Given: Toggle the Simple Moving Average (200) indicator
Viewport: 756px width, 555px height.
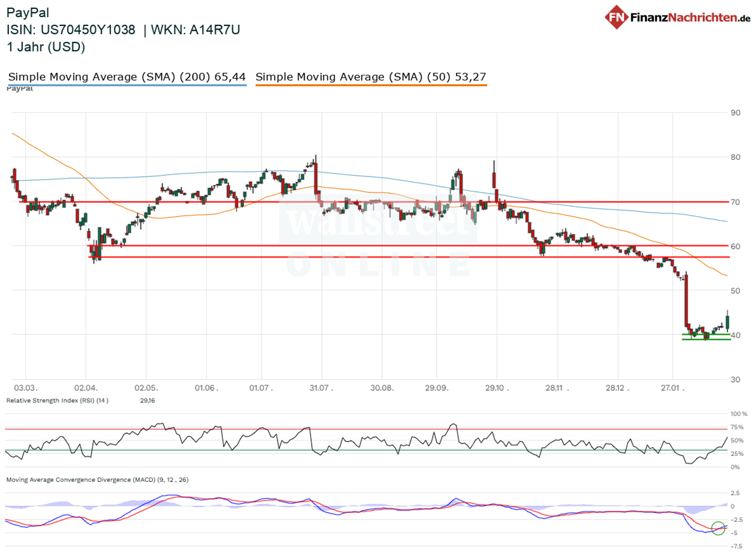Looking at the screenshot, I should click(127, 76).
